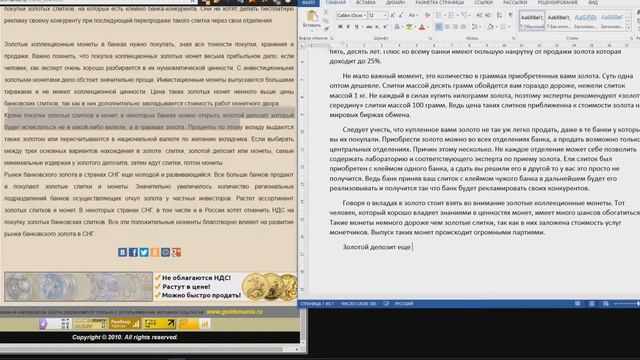Click the bulleted list icon

tap(439, 16)
